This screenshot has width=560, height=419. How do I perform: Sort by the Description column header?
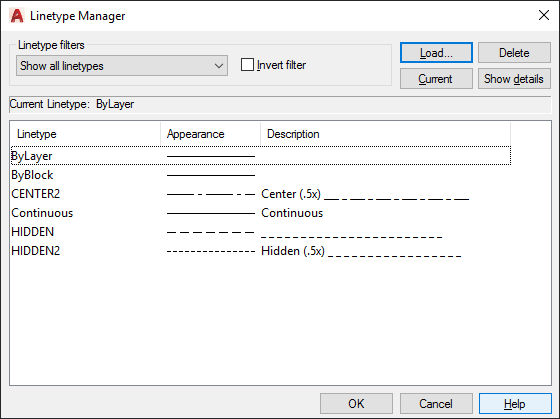pos(385,134)
